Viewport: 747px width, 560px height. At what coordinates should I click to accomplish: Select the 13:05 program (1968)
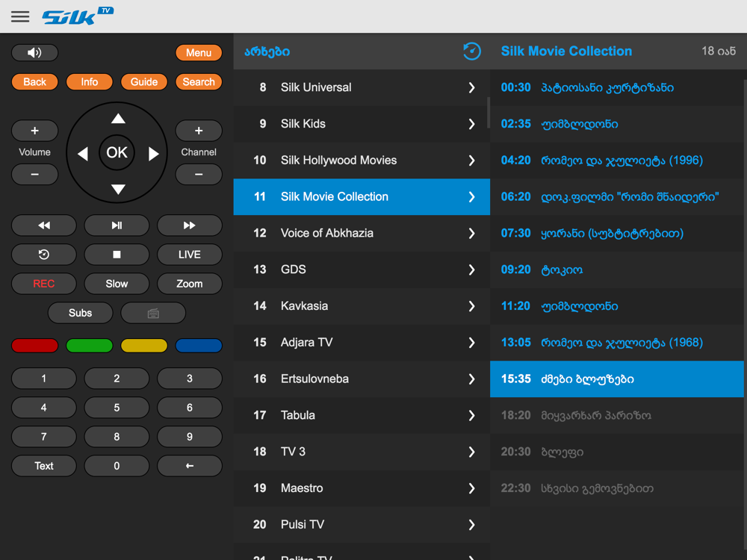pos(616,343)
